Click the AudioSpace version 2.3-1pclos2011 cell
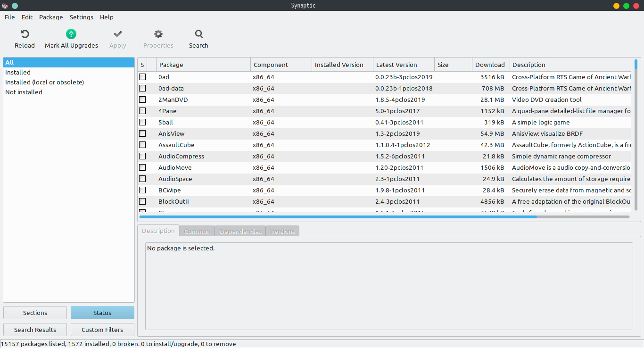 pos(397,179)
